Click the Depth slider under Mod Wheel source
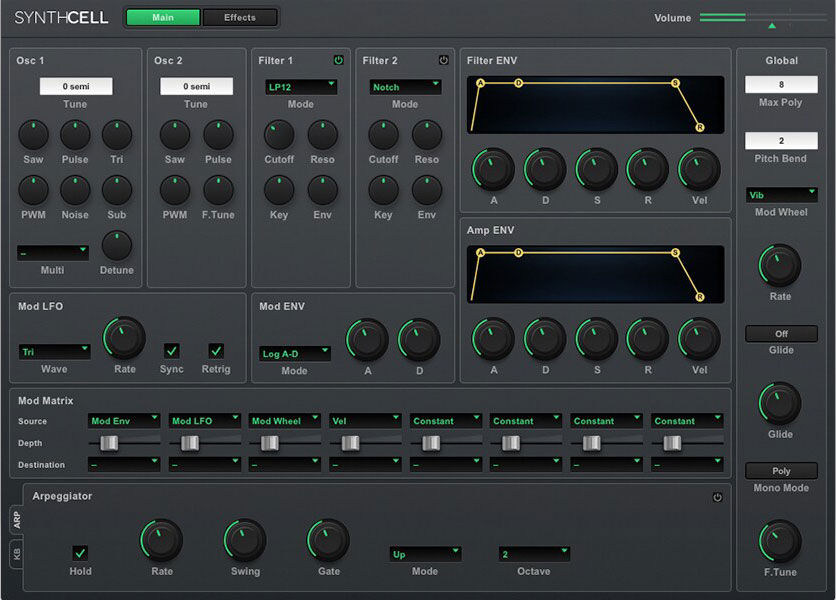The width and height of the screenshot is (836, 600). coord(284,443)
